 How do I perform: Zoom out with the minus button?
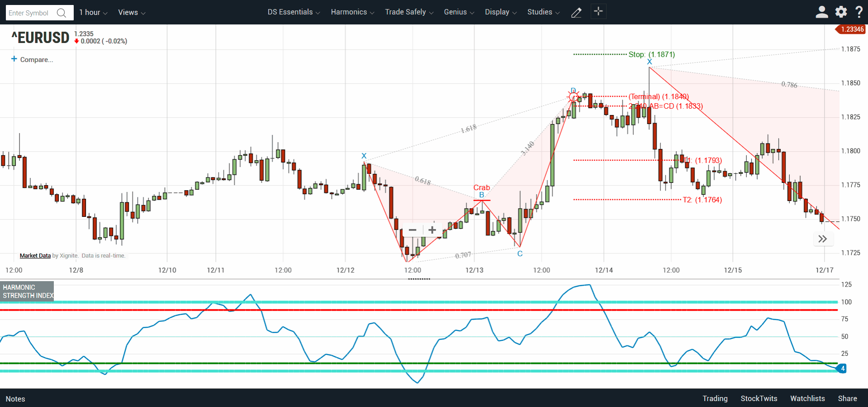[x=413, y=230]
